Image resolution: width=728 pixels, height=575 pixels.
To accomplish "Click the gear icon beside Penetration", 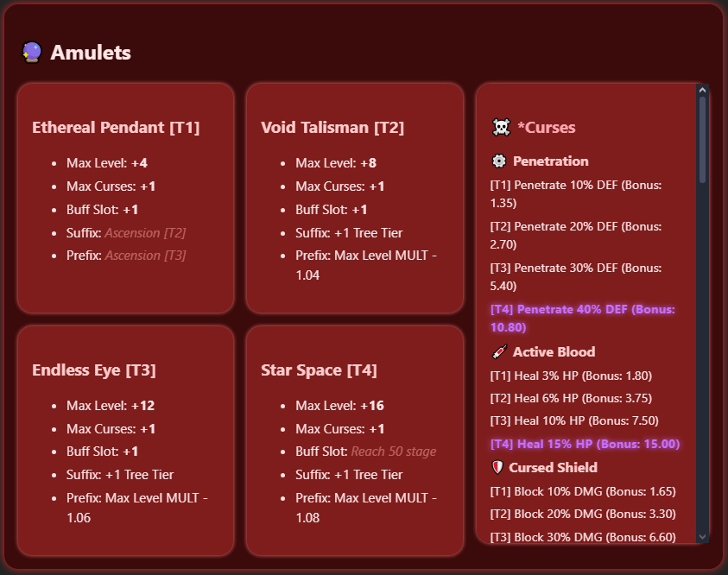I will 498,161.
